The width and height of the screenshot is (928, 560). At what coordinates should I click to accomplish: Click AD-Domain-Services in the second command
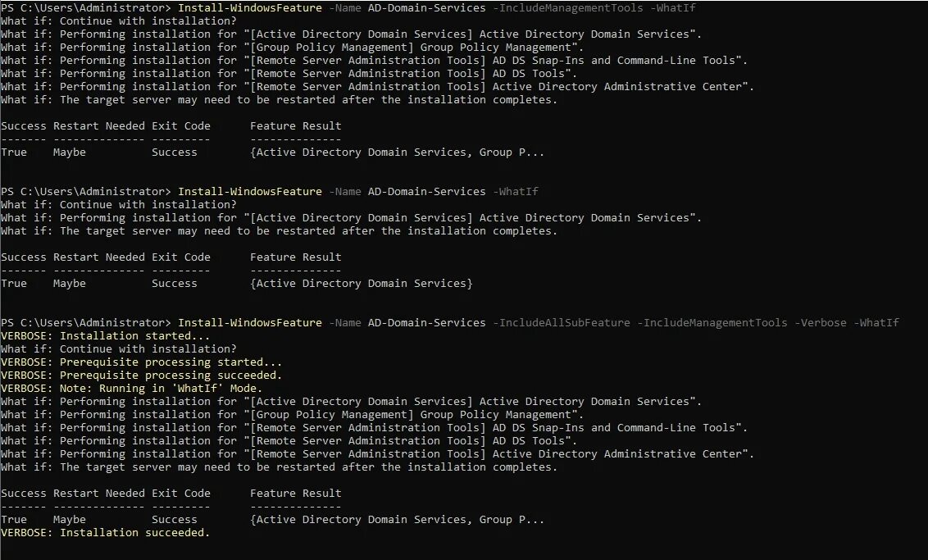(x=426, y=192)
